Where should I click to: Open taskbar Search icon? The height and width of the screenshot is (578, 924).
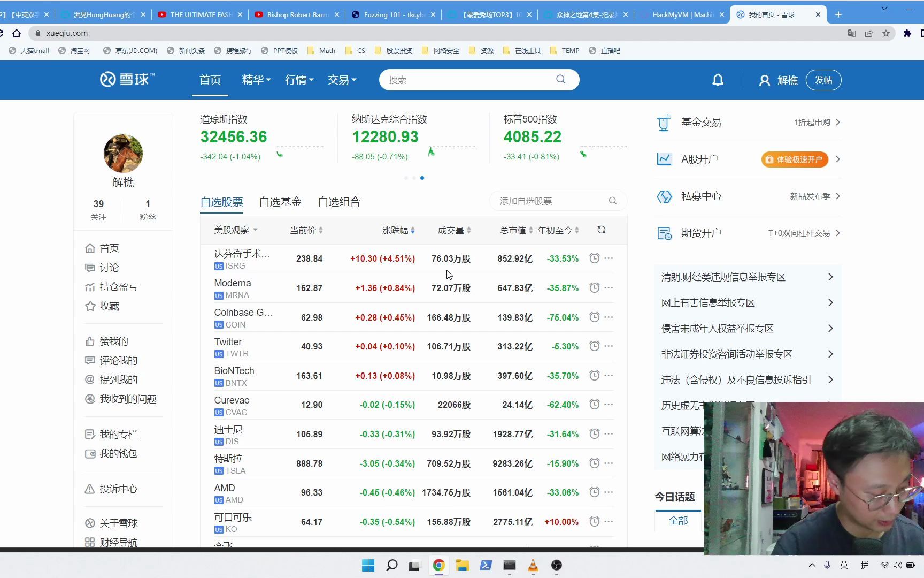tap(392, 565)
